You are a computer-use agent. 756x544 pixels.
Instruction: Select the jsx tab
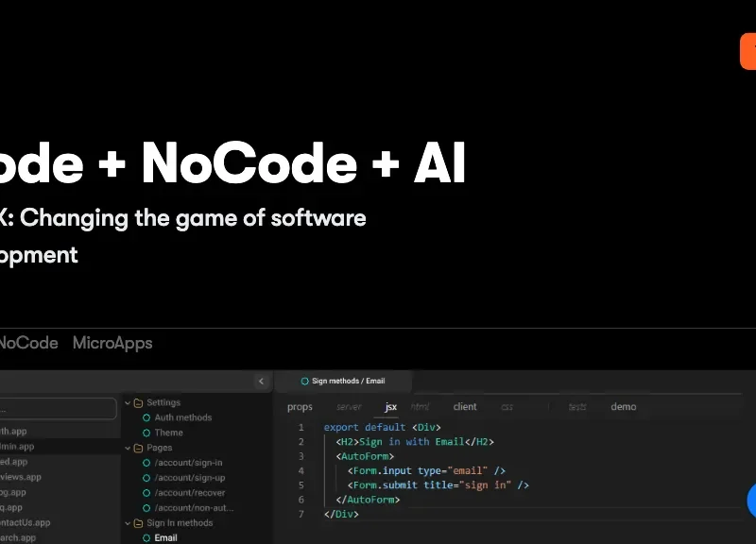(x=391, y=407)
